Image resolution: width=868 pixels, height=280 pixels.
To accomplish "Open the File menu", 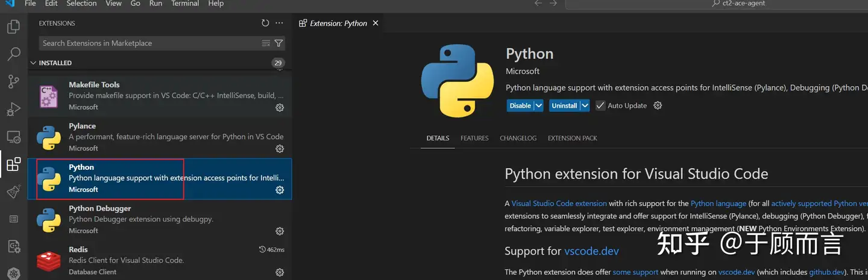I will (x=30, y=4).
